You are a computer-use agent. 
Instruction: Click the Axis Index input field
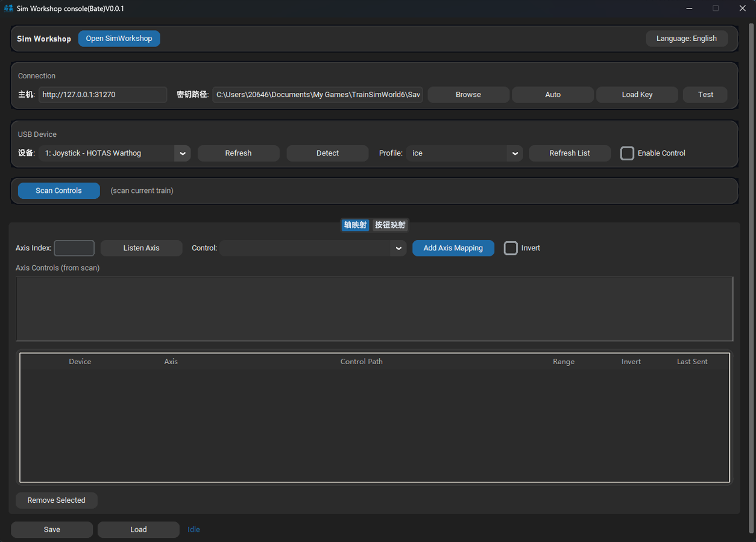[74, 248]
